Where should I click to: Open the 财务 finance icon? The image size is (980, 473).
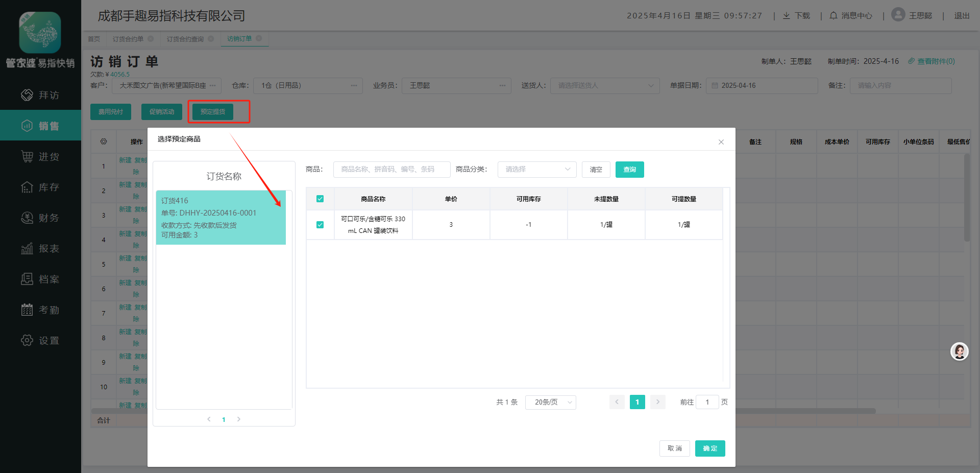click(27, 218)
